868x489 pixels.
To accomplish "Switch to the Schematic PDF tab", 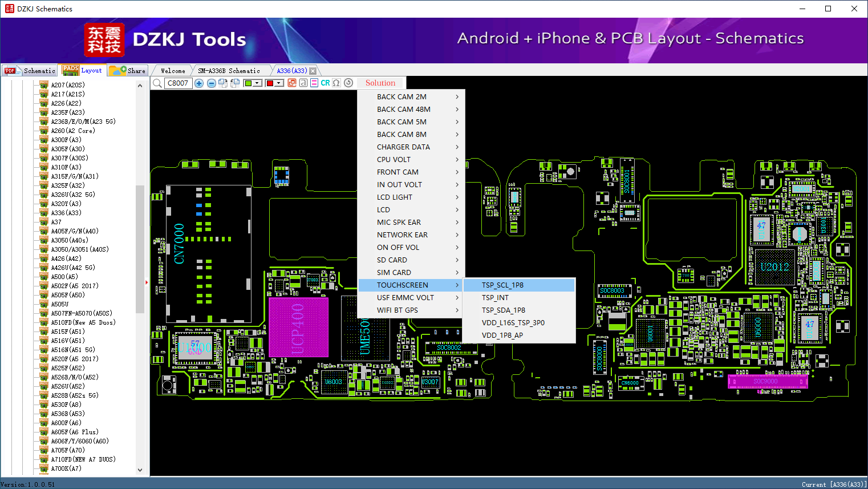I will (x=30, y=71).
